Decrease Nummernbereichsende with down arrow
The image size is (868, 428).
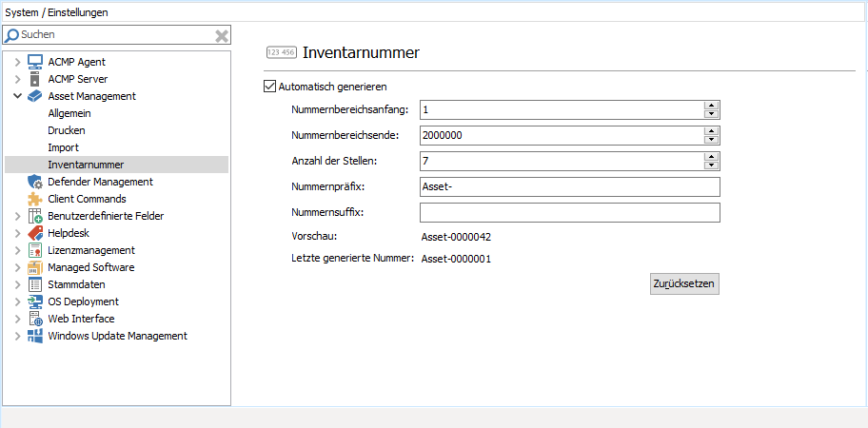tap(711, 140)
